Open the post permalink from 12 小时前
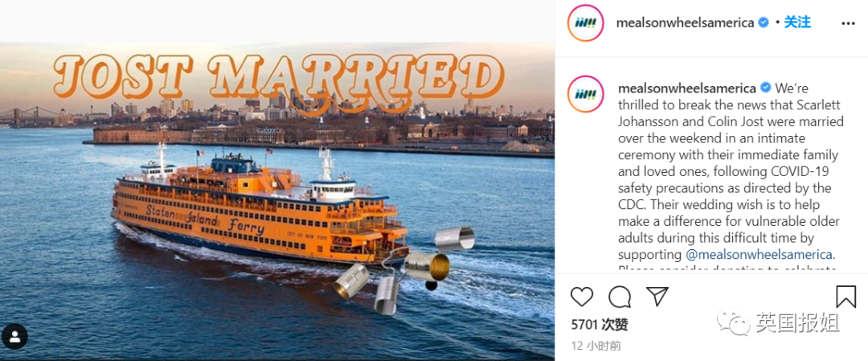This screenshot has width=868, height=361. tap(596, 346)
